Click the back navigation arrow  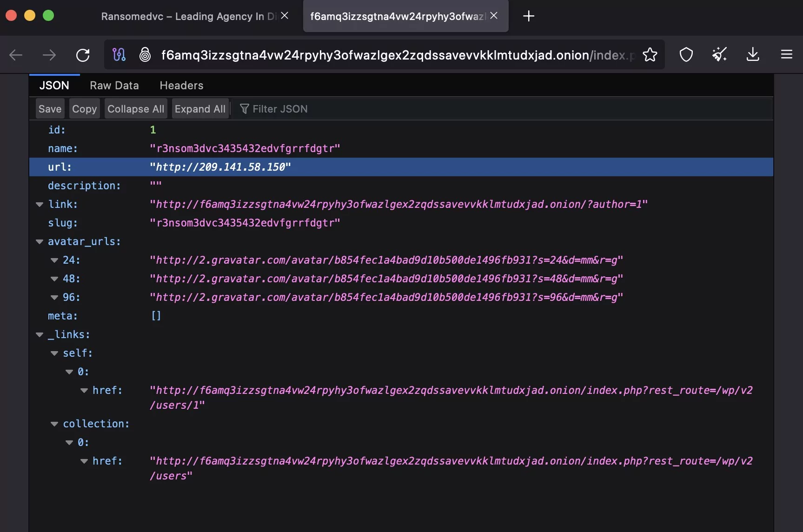tap(16, 55)
